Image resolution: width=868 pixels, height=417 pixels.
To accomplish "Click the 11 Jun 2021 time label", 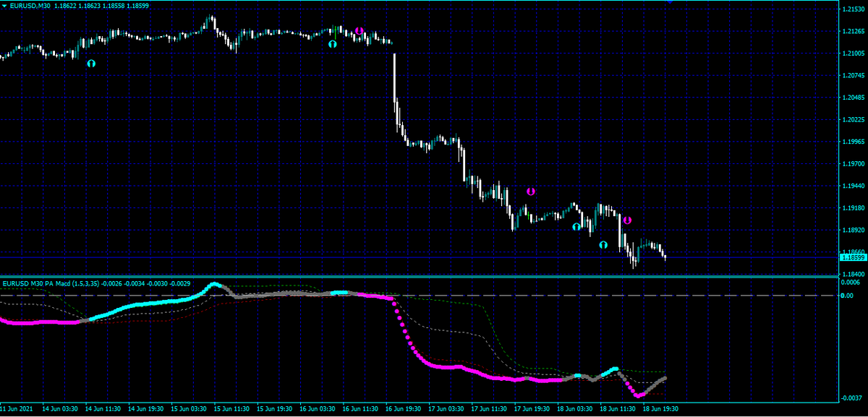I will [17, 408].
